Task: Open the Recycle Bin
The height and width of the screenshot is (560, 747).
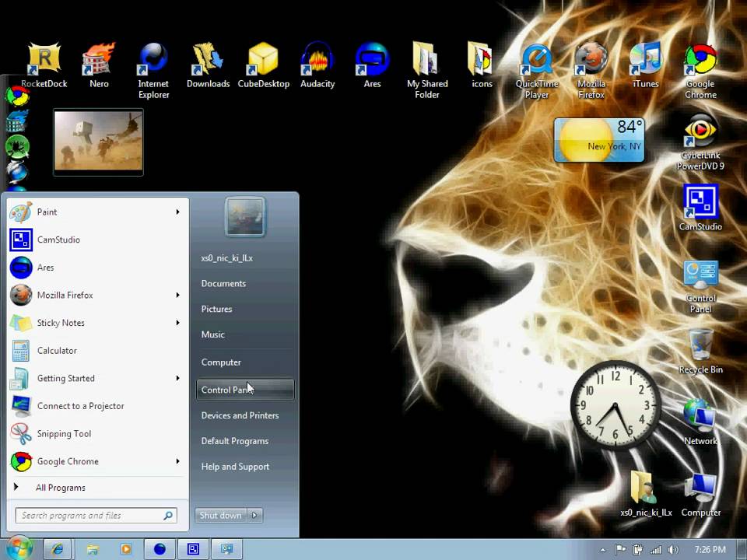Action: [700, 352]
